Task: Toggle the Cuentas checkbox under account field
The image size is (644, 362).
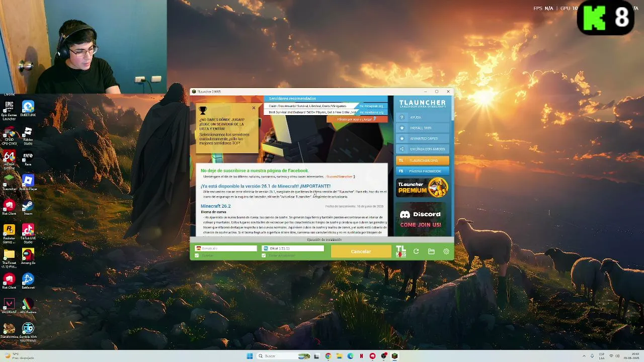Action: (x=197, y=255)
